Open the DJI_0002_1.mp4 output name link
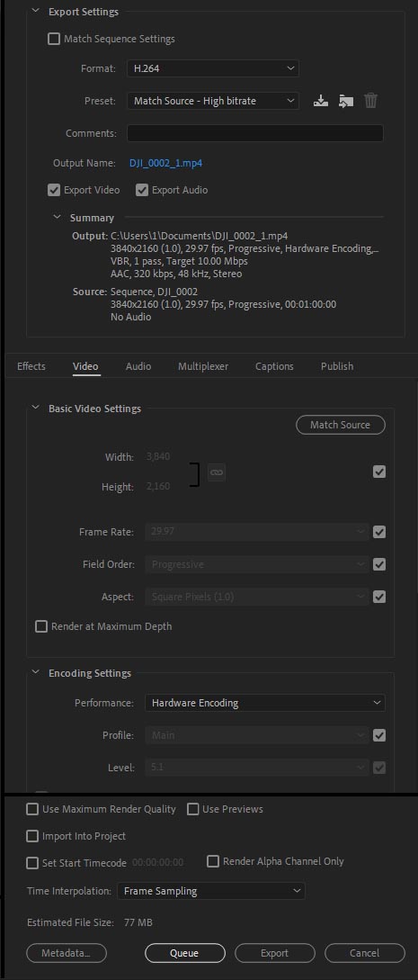Image resolution: width=418 pixels, height=980 pixels. coord(165,163)
